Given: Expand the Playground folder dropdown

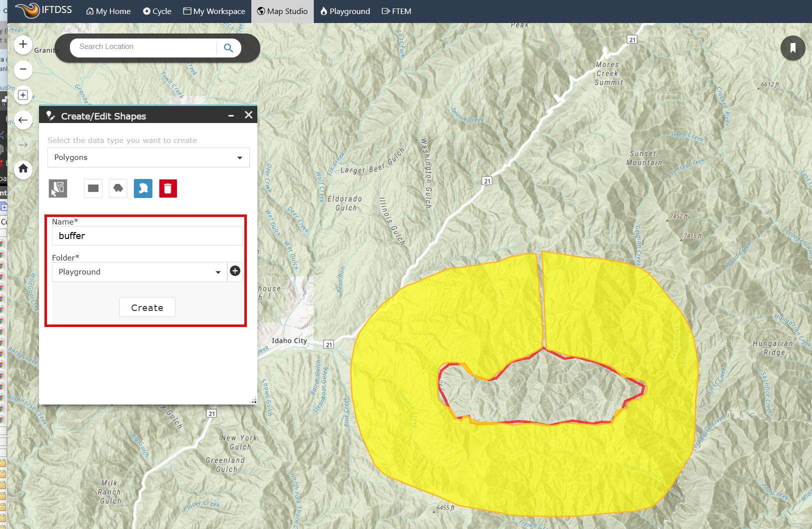Looking at the screenshot, I should tap(140, 272).
